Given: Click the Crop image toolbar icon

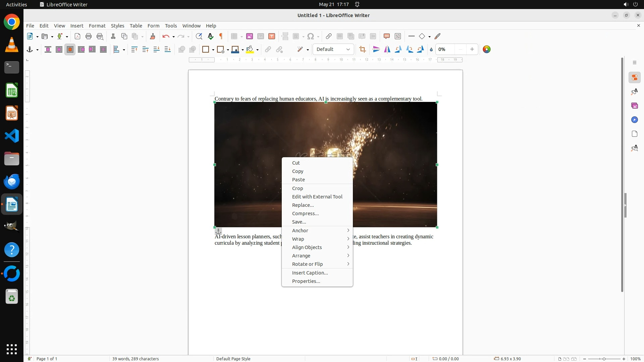Looking at the screenshot, I should [x=362, y=50].
